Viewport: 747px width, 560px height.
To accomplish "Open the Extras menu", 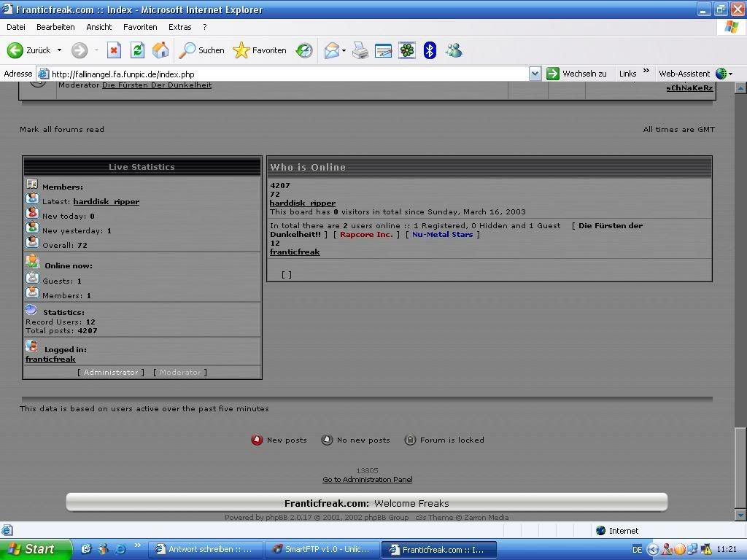I will tap(179, 27).
